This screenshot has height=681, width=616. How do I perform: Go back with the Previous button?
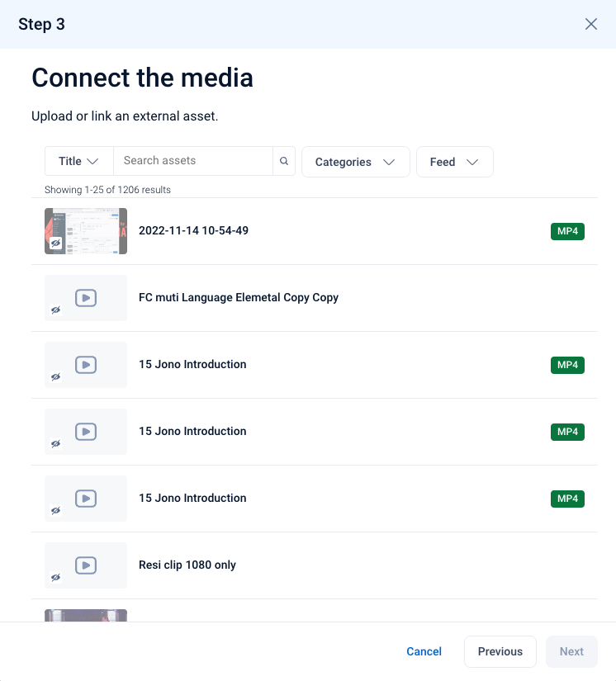500,651
